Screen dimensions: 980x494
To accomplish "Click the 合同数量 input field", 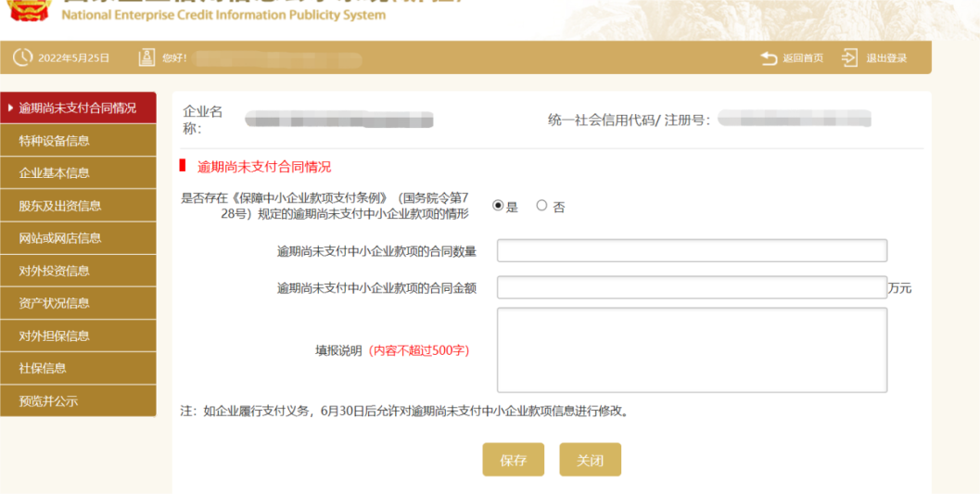I will (692, 251).
